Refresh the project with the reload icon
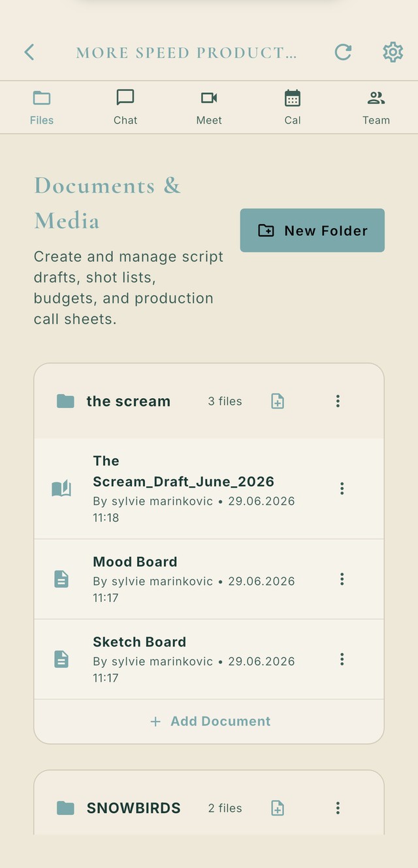This screenshot has width=418, height=868. point(343,52)
